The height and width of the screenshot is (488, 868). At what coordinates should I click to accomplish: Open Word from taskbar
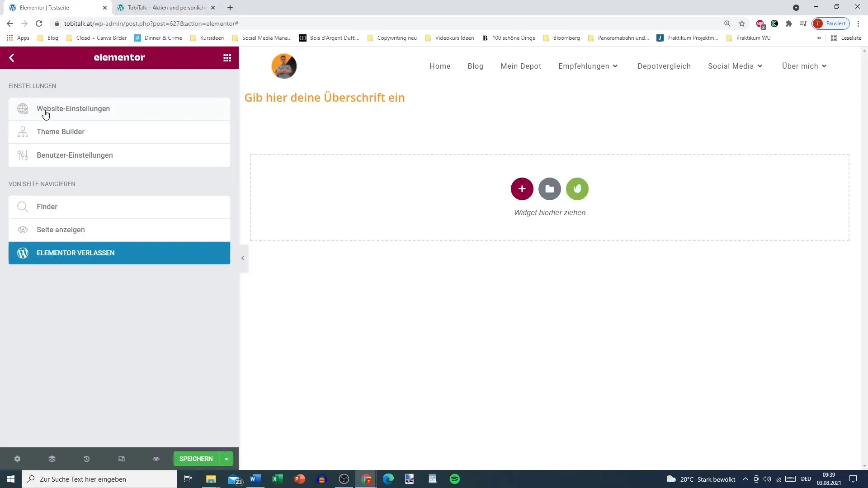click(255, 479)
